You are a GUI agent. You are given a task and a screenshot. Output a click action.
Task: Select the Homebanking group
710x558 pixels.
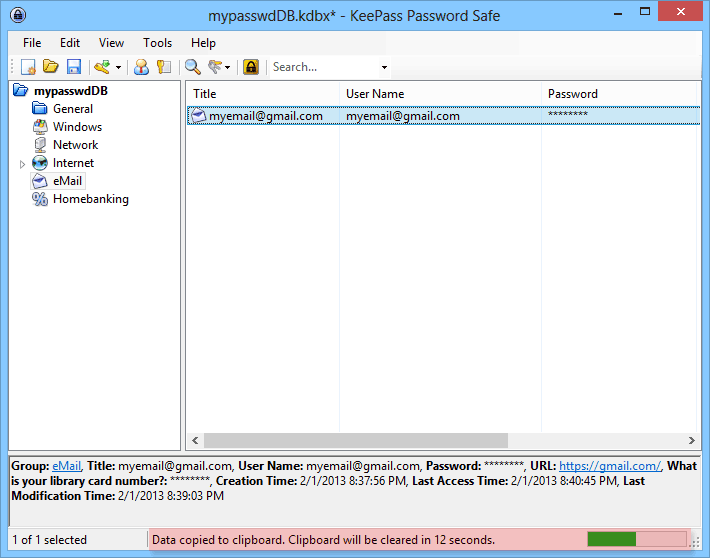(x=91, y=199)
